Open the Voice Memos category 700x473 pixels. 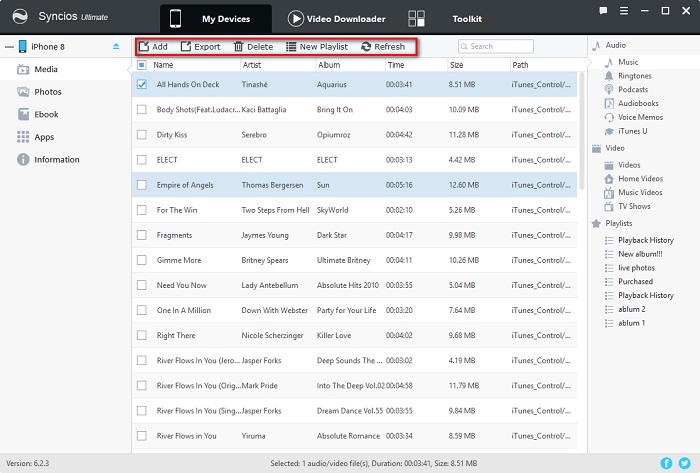pyautogui.click(x=640, y=117)
